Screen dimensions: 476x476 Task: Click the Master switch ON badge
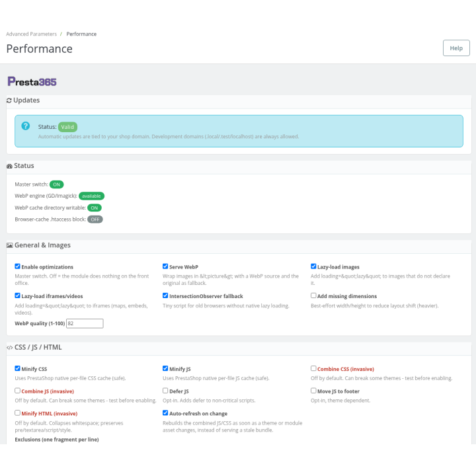[x=56, y=184]
